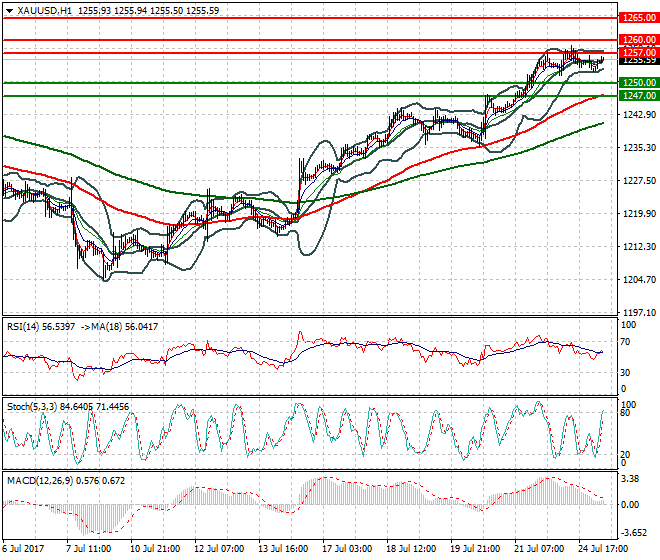Select the 17 Jul 03:00 time label
The width and height of the screenshot is (660, 560).
[347, 549]
